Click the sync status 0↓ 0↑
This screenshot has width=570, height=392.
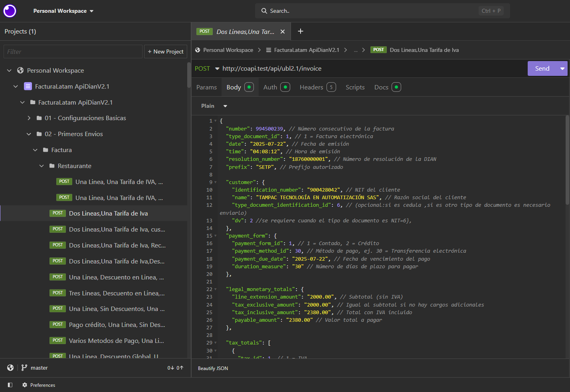(x=175, y=368)
